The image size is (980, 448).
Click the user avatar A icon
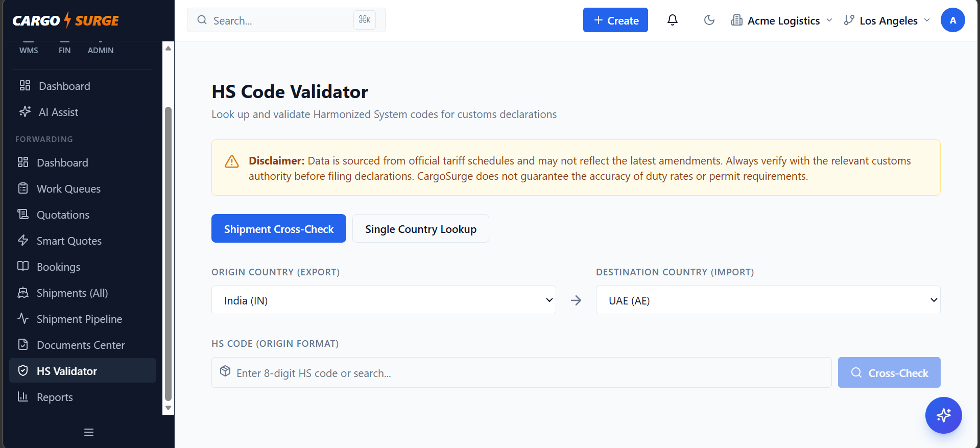[x=952, y=20]
